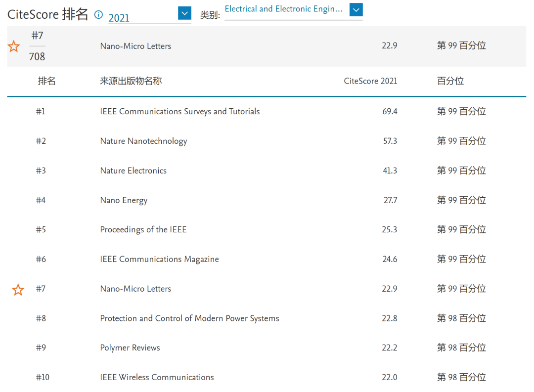Image resolution: width=534 pixels, height=392 pixels.
Task: Click rank #10 cell
Action: (43, 377)
